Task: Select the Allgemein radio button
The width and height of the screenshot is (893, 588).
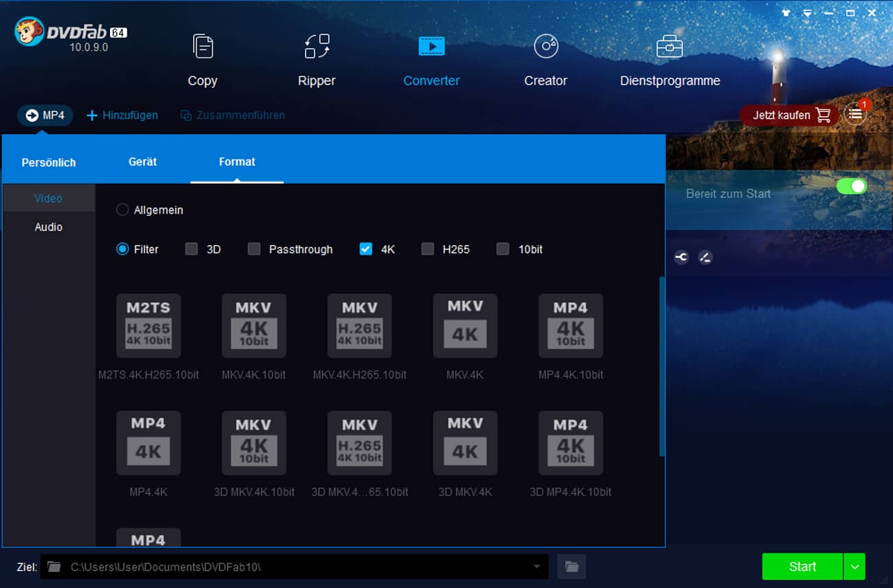Action: (x=122, y=210)
